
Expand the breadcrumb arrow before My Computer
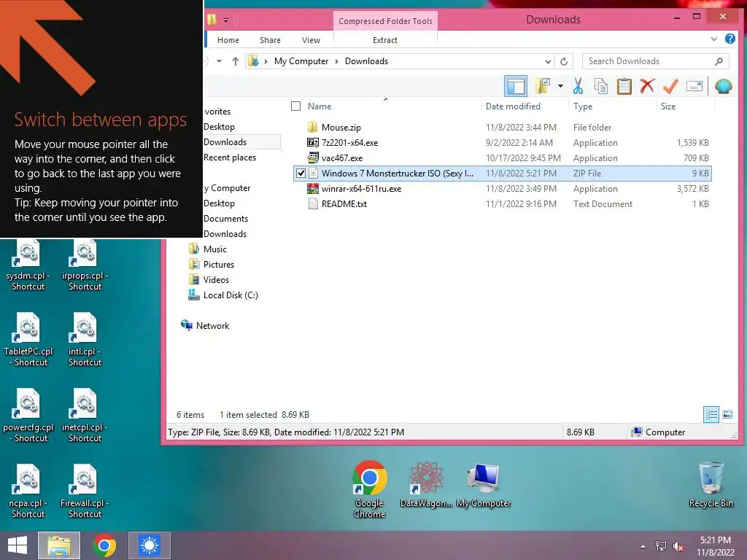click(266, 61)
